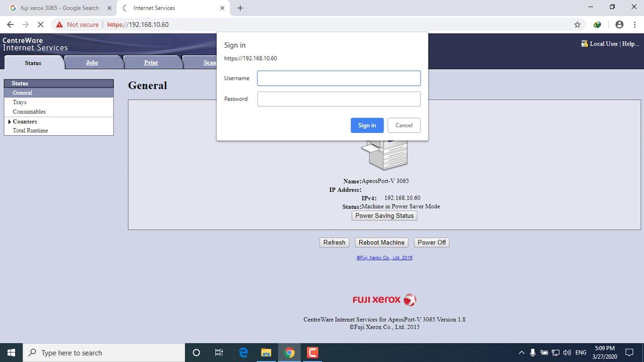Click the Reboot Machine button
The height and width of the screenshot is (362, 644).
pos(381,242)
